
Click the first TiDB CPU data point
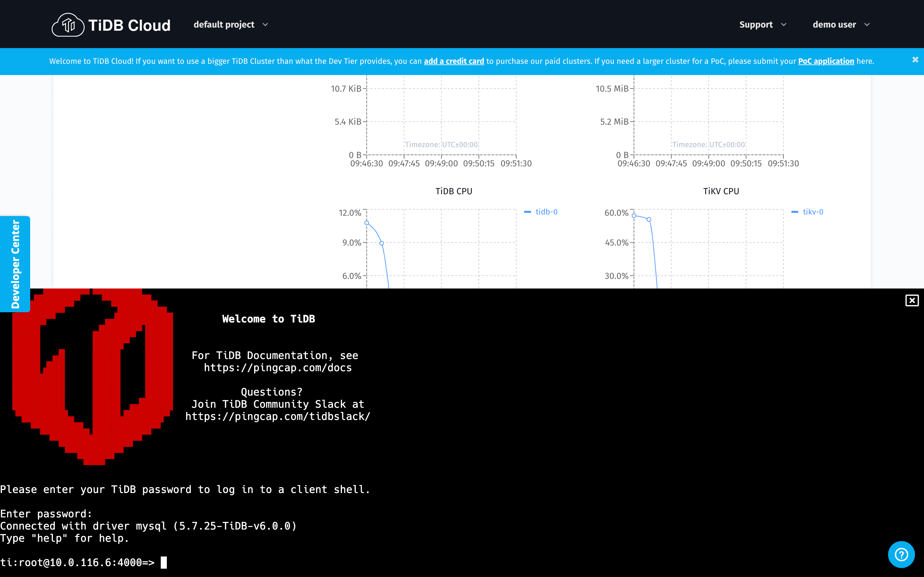(366, 223)
